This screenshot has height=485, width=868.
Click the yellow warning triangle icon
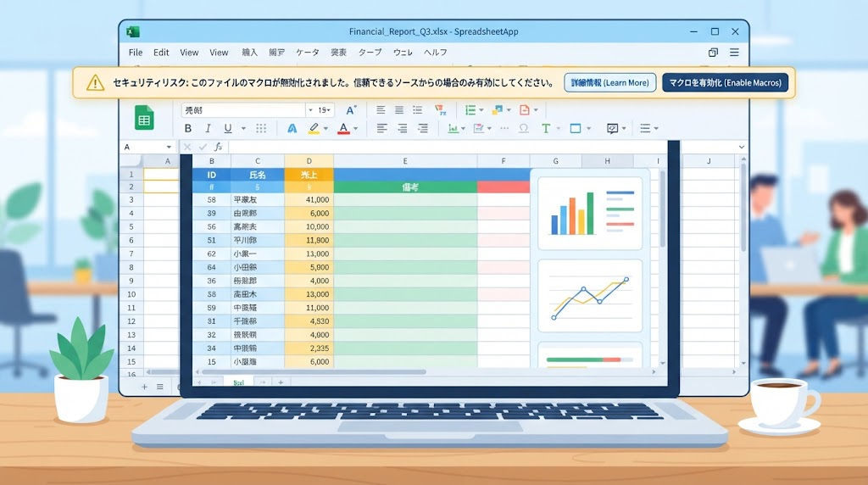click(x=95, y=82)
